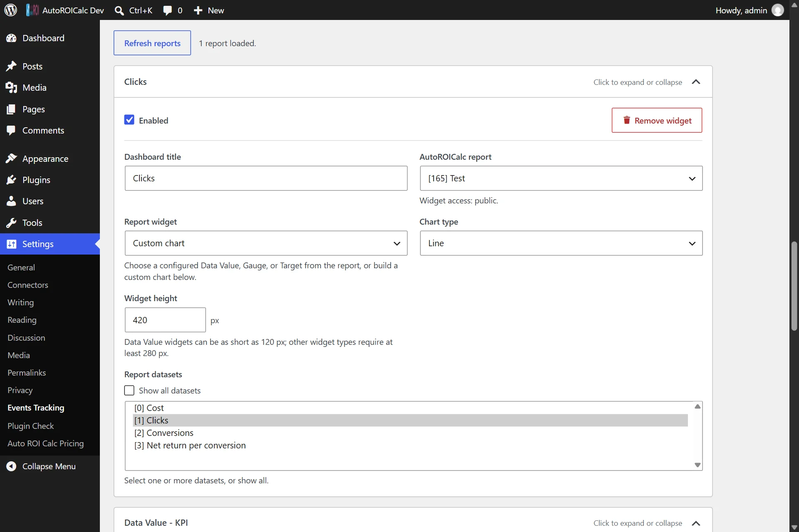Open Auto ROI Calc Pricing page

pyautogui.click(x=46, y=443)
